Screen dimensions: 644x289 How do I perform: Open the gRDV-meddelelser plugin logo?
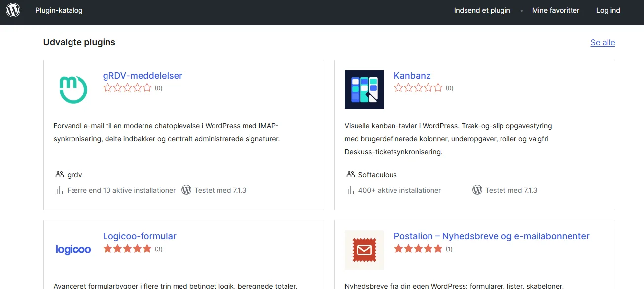(x=73, y=90)
